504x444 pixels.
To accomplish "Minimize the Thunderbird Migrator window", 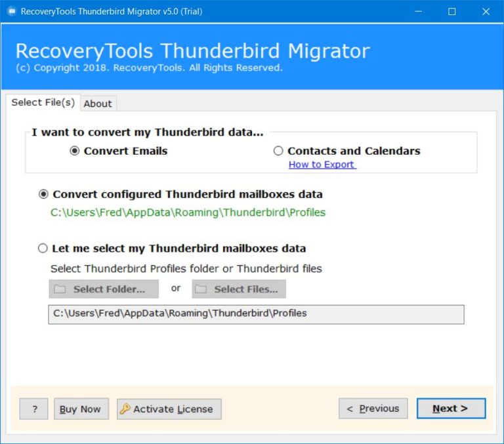I will tap(418, 12).
